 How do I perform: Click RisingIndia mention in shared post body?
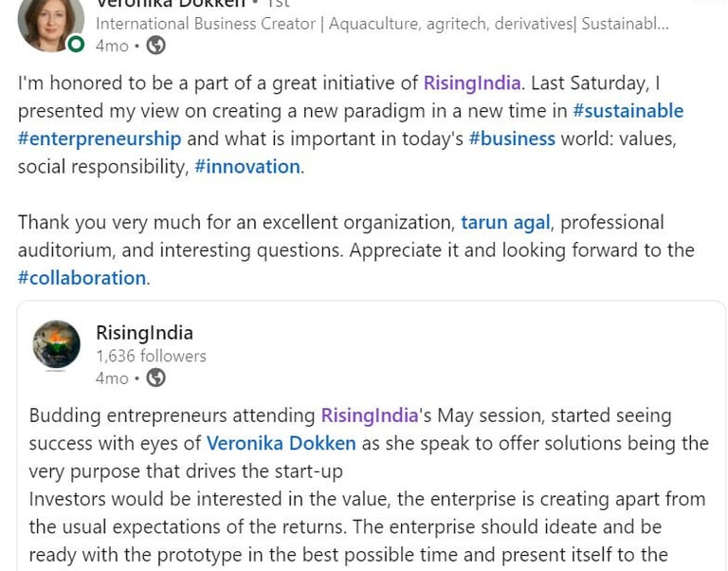tap(370, 415)
